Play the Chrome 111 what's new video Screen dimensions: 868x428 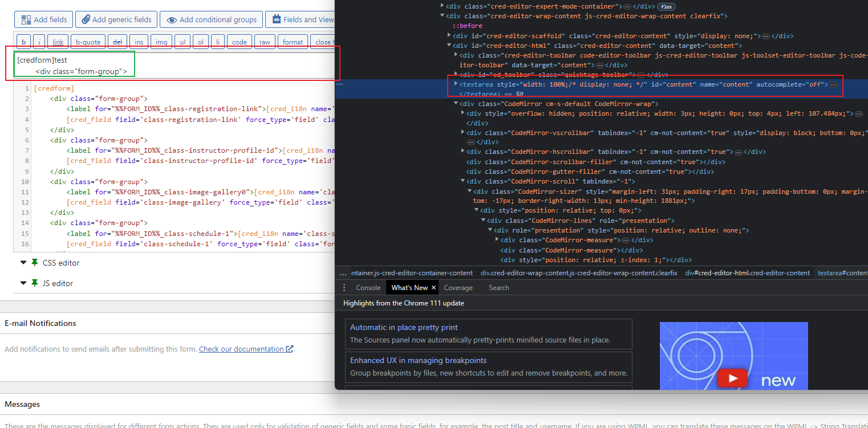click(x=733, y=378)
